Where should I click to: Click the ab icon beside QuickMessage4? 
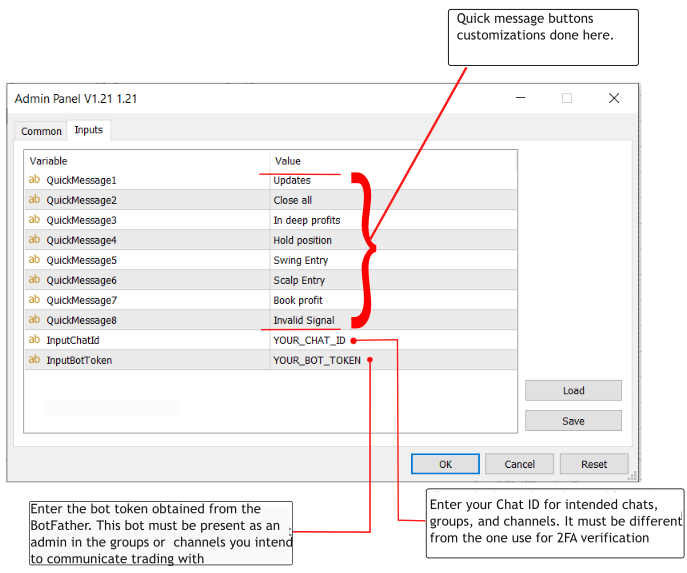[x=34, y=240]
